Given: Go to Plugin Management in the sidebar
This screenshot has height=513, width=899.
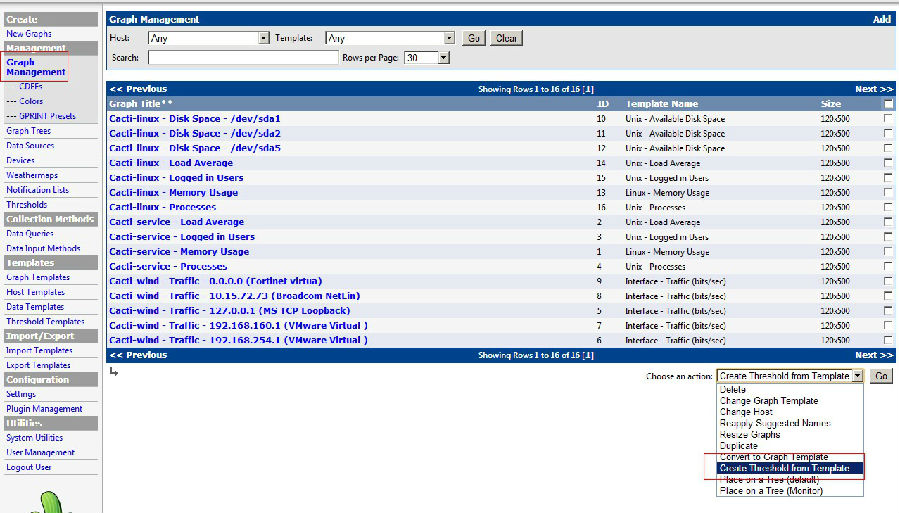Looking at the screenshot, I should [44, 409].
